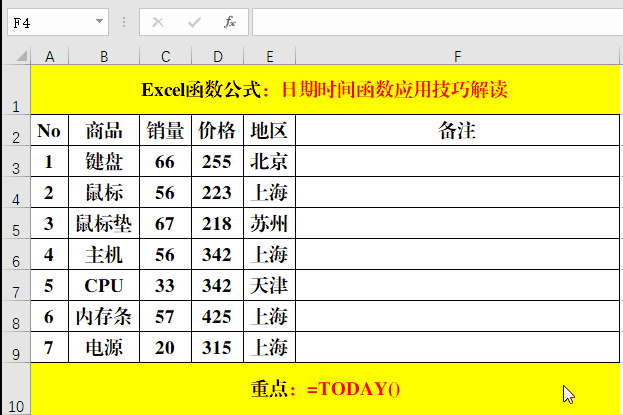
Task: Click the '主机' product cell
Action: pyautogui.click(x=104, y=254)
